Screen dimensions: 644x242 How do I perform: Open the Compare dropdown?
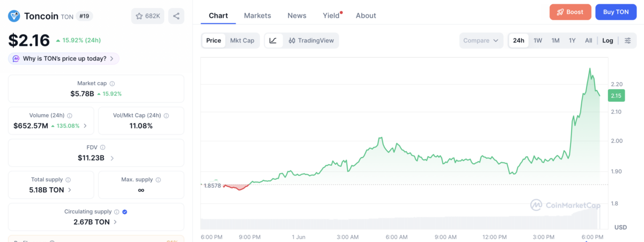[x=481, y=40]
